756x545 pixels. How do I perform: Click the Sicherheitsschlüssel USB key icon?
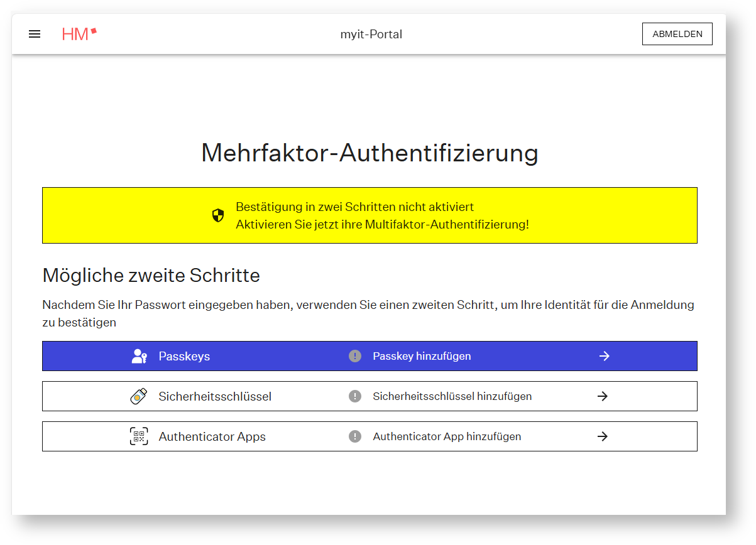pos(139,396)
